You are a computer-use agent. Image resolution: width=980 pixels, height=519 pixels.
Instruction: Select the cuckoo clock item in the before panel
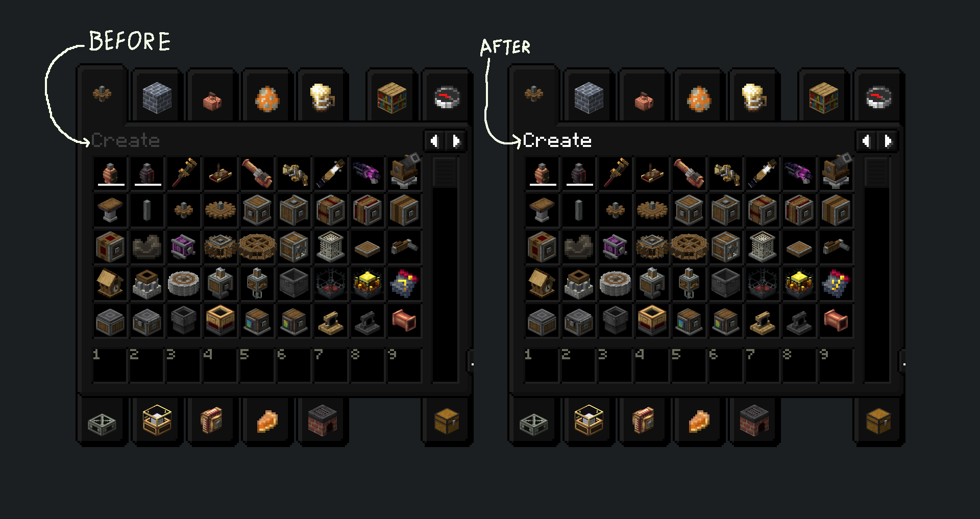click(110, 283)
